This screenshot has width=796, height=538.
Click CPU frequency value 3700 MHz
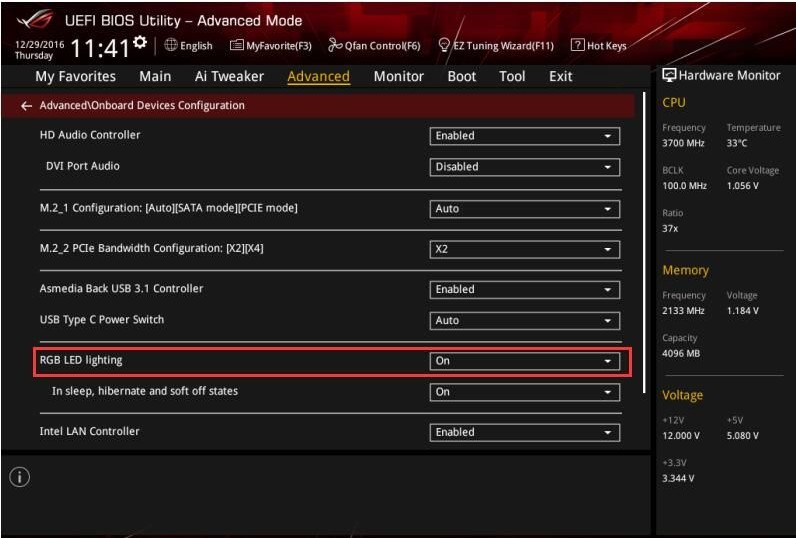[683, 143]
